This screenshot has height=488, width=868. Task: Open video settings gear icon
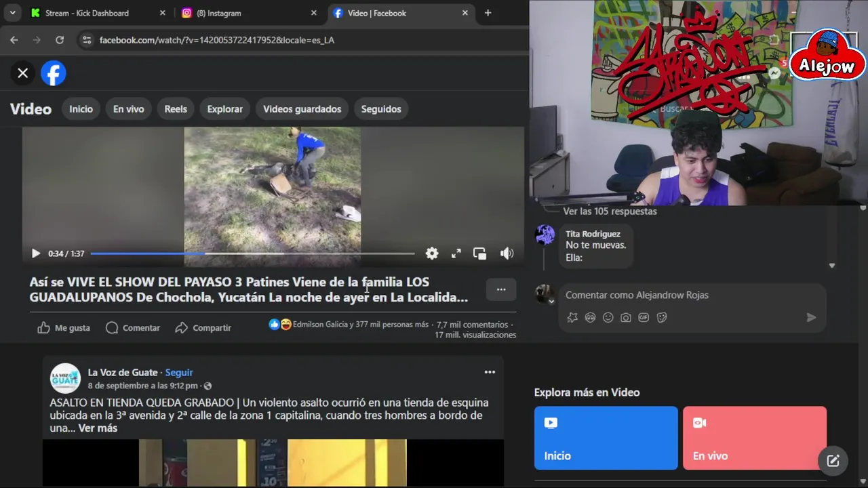pos(432,253)
